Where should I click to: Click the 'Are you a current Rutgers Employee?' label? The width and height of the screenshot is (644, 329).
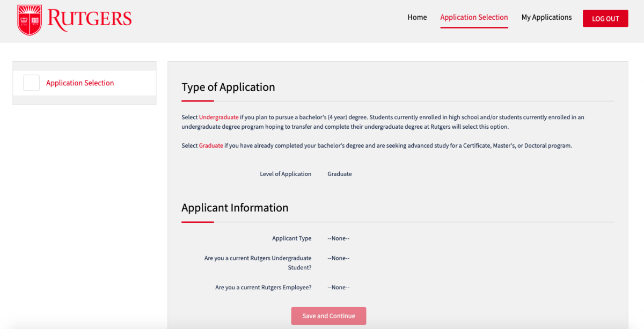pyautogui.click(x=263, y=288)
